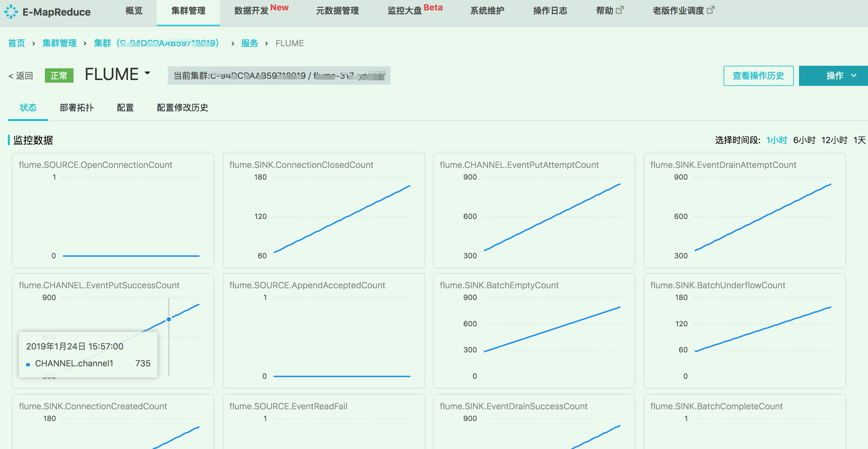This screenshot has height=449, width=868.
Task: Select the 1小时 time range
Action: pyautogui.click(x=776, y=140)
